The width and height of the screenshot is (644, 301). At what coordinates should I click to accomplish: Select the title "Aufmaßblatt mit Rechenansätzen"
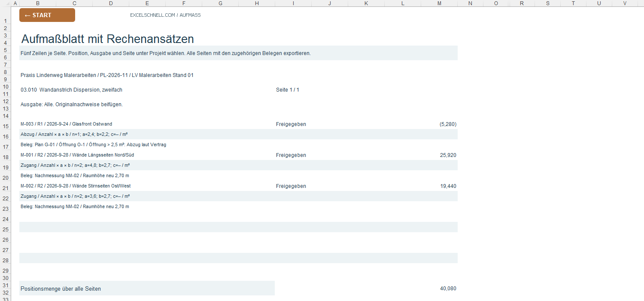[x=107, y=39]
